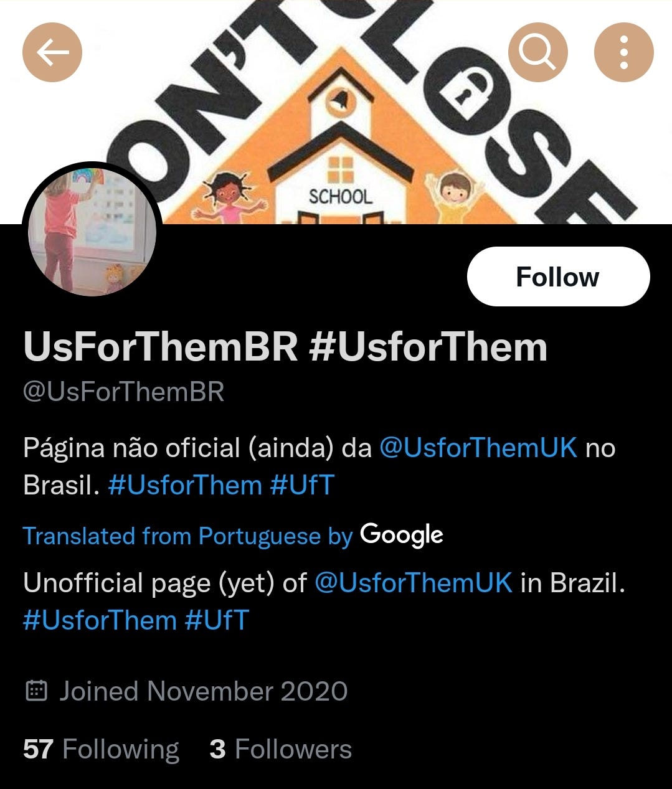Open @UsforThemUK mention in Portuguese bio
This screenshot has height=789, width=672.
click(478, 448)
